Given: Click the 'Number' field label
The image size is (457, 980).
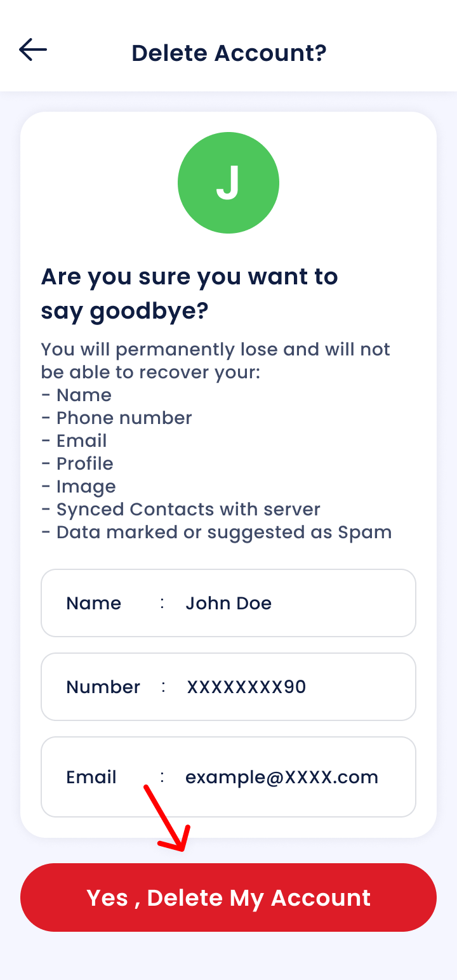Looking at the screenshot, I should pos(103,687).
